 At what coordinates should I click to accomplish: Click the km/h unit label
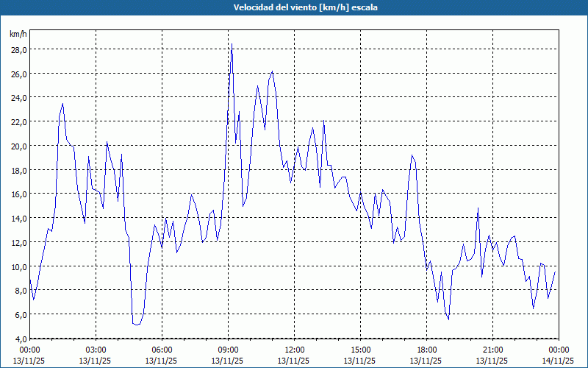point(18,34)
